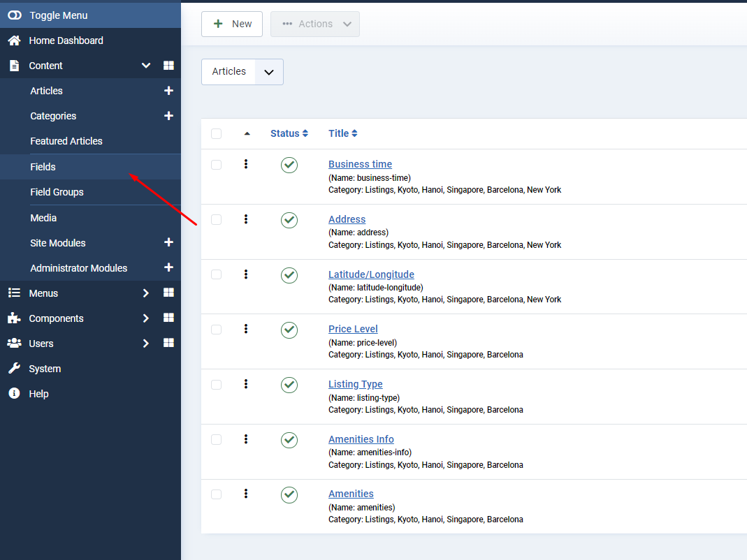The width and height of the screenshot is (747, 560).
Task: Open Field Groups in the sidebar
Action: pyautogui.click(x=57, y=192)
